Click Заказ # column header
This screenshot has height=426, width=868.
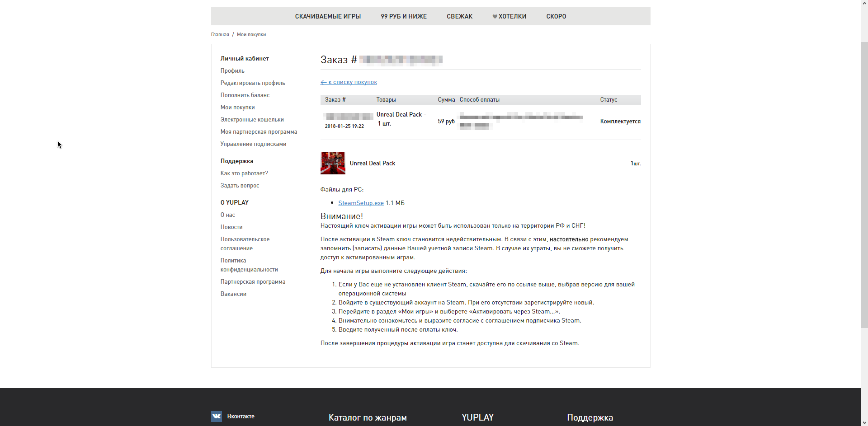[x=335, y=99]
